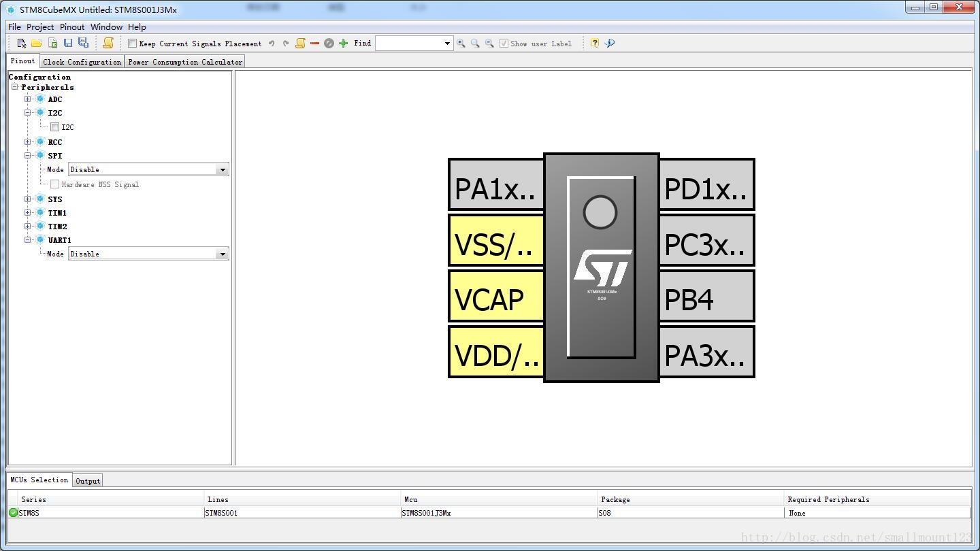
Task: Collapse the UART1 tree node
Action: pos(28,239)
